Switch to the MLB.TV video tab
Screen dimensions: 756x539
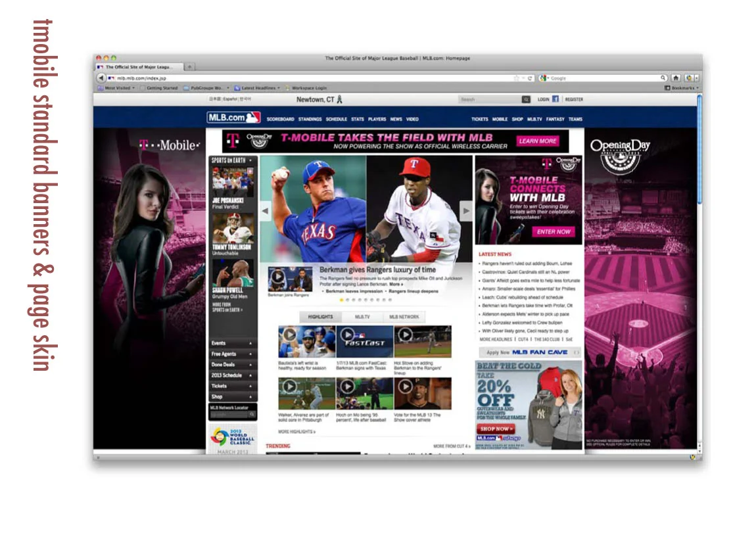(362, 317)
